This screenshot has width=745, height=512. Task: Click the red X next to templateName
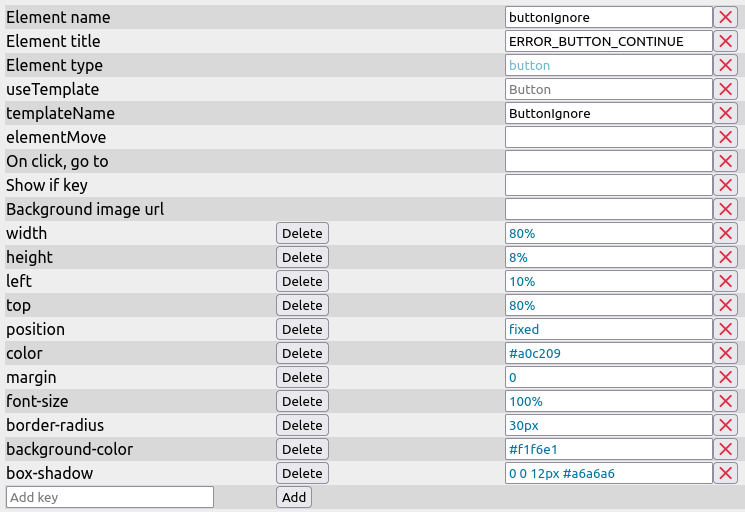(x=726, y=113)
